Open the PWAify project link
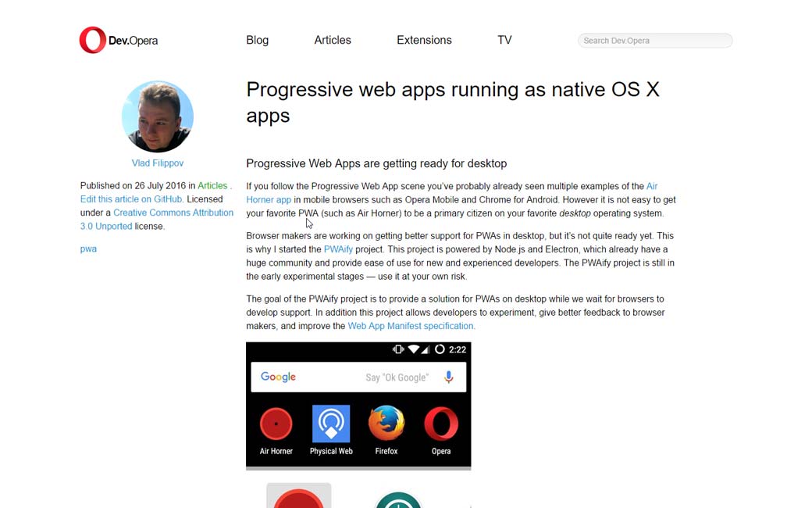This screenshot has width=812, height=508. tap(338, 249)
